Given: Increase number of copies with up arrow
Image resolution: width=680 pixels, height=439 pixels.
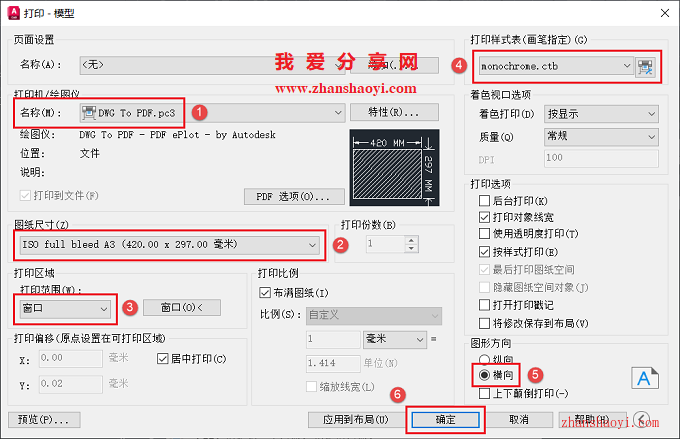Looking at the screenshot, I should pyautogui.click(x=411, y=239).
